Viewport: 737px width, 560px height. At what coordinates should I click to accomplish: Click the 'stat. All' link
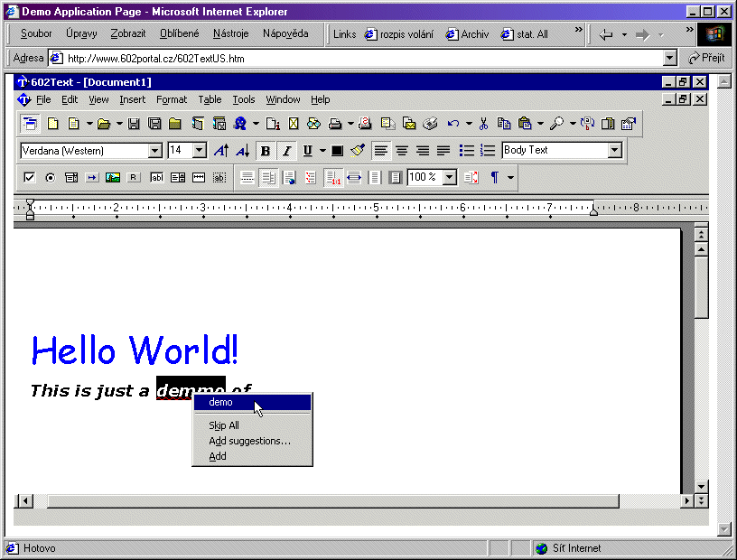click(525, 34)
